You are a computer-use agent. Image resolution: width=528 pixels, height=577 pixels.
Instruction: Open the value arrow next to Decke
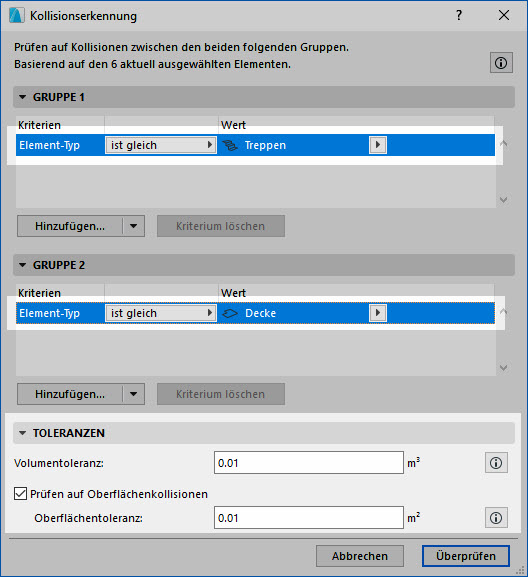[378, 313]
